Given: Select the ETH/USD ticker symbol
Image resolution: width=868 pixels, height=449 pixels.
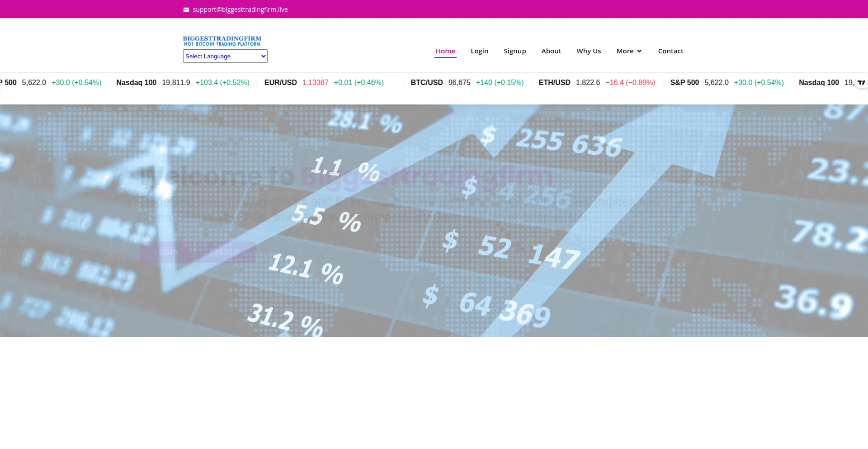Looking at the screenshot, I should coord(554,82).
